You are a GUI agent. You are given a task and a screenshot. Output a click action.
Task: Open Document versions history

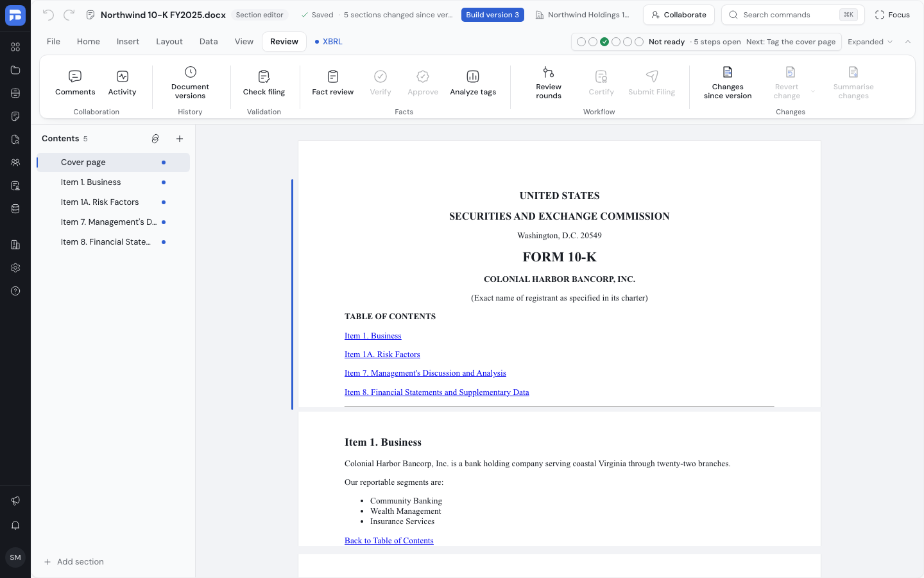[190, 83]
